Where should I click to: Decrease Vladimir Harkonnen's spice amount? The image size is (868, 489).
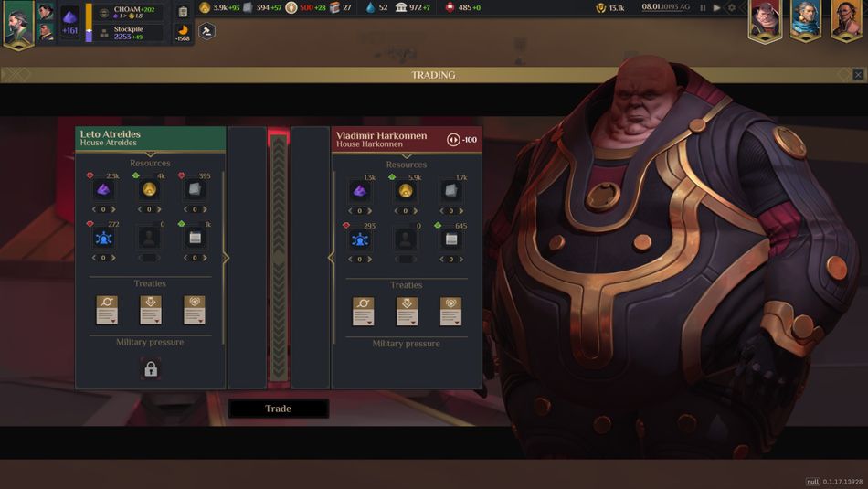tap(351, 211)
